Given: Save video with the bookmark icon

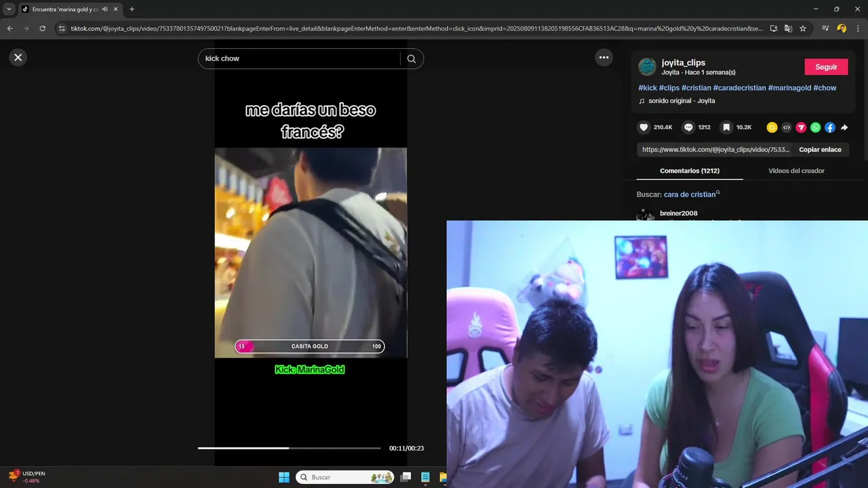Looking at the screenshot, I should tap(726, 127).
